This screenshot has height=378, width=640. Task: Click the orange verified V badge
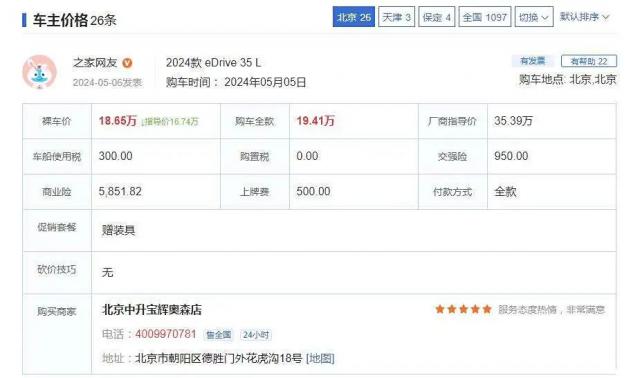pos(127,63)
